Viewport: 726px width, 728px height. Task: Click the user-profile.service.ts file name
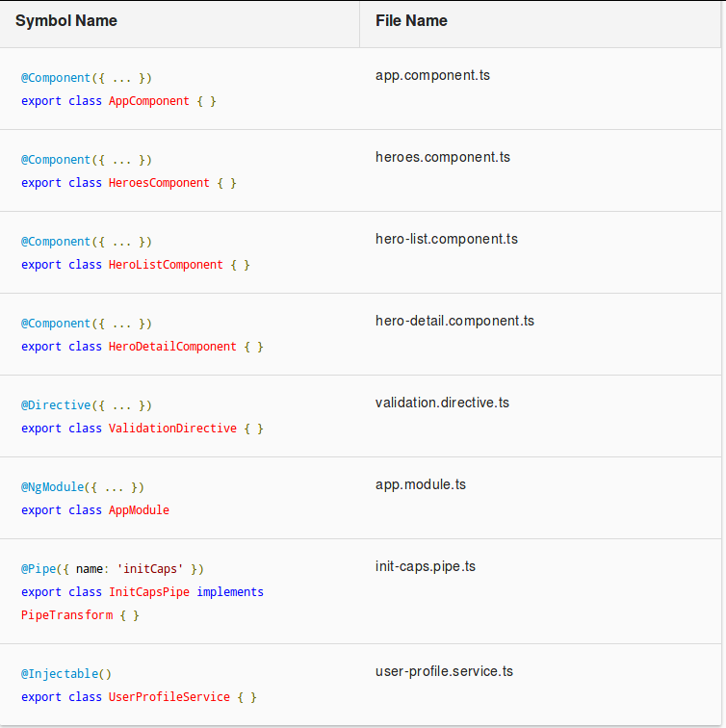(444, 671)
